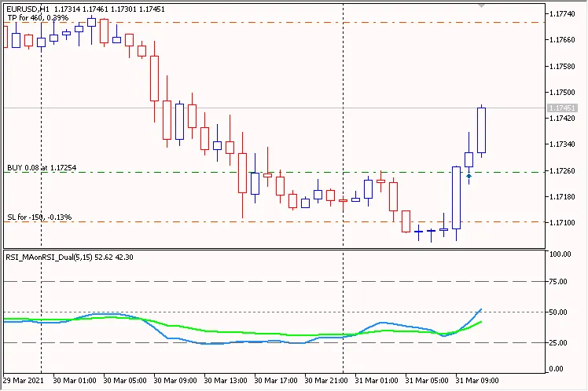The width and height of the screenshot is (588, 391).
Task: Click the 1.17740 price scale value
Action: coord(562,14)
